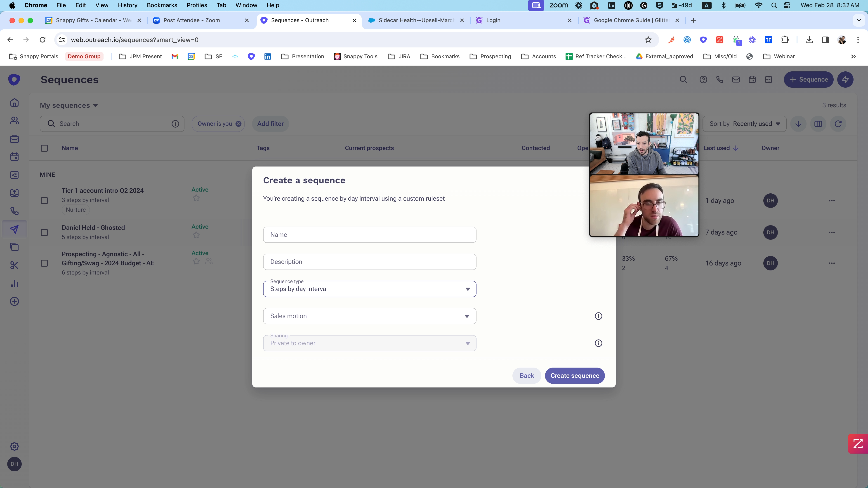Click the Sequences paper plane sidebar icon
This screenshot has height=488, width=868.
[x=14, y=229]
